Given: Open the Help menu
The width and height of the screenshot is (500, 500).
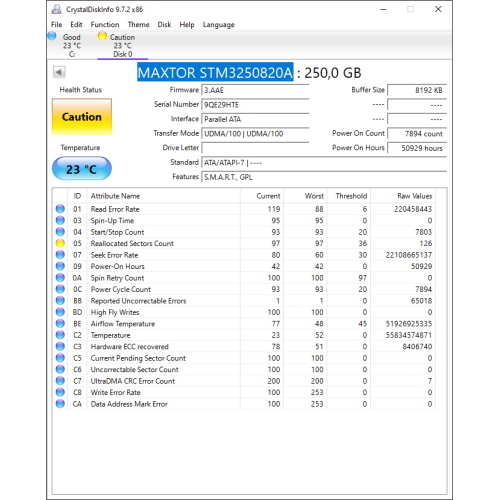Looking at the screenshot, I should click(187, 24).
